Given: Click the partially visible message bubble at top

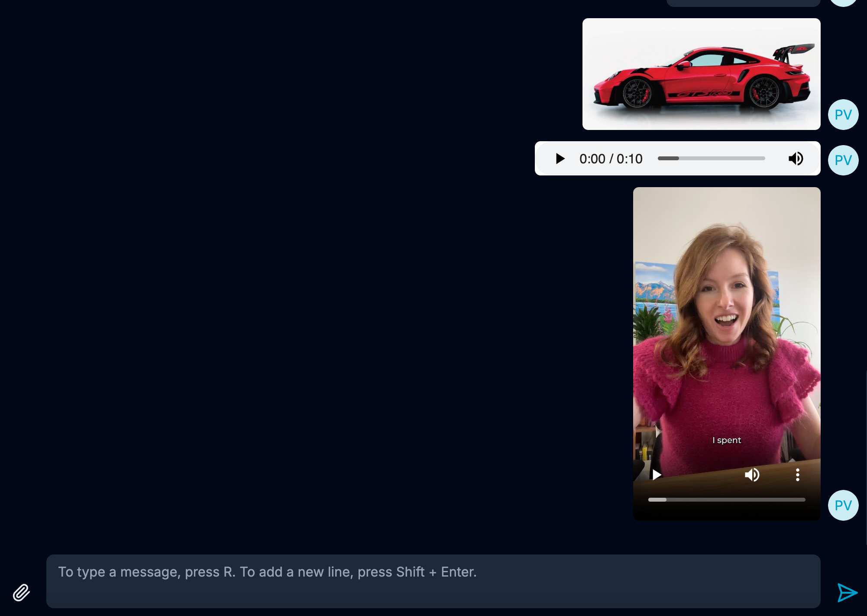Looking at the screenshot, I should coord(743,3).
